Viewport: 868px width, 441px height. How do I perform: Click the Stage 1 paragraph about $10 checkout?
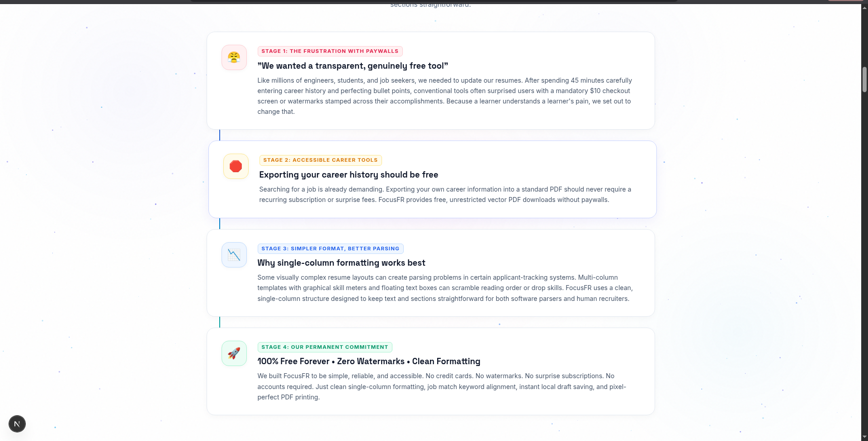[x=445, y=96]
